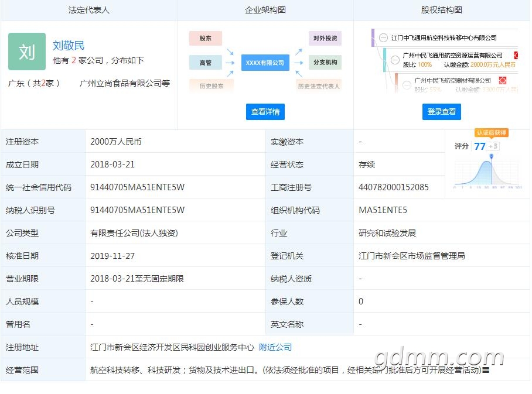Open the 附近公司 link
This screenshot has width=532, height=394.
pos(275,347)
